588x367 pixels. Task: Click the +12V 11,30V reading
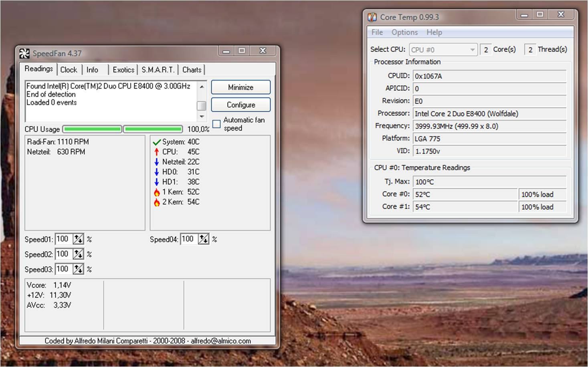[49, 295]
